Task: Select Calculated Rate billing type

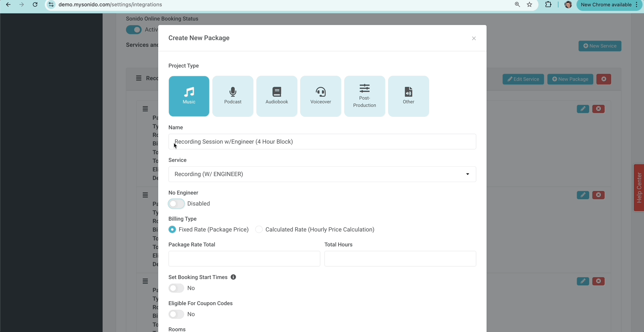Action: tap(259, 229)
